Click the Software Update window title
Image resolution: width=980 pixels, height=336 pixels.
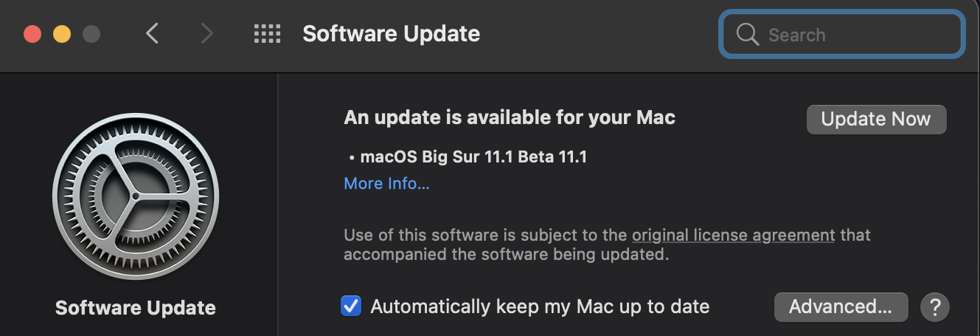[x=391, y=34]
